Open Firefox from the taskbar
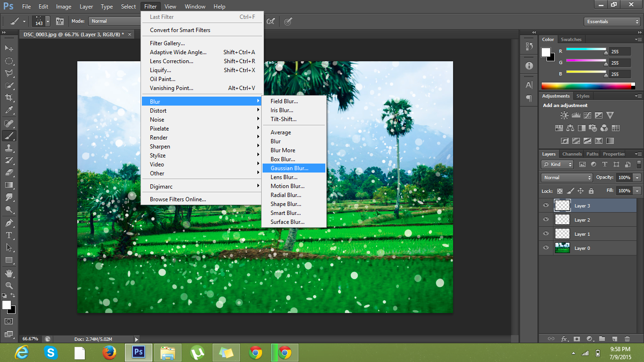644x362 pixels. tap(109, 353)
